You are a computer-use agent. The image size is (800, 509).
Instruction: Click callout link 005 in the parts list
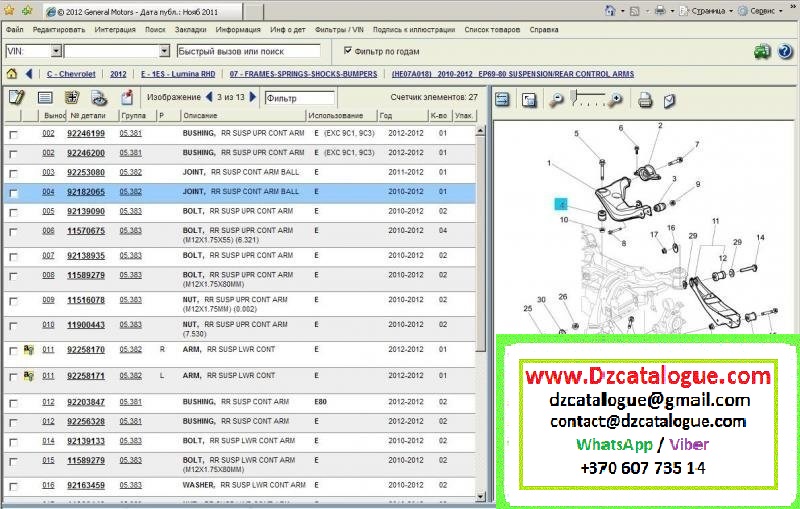click(x=48, y=211)
